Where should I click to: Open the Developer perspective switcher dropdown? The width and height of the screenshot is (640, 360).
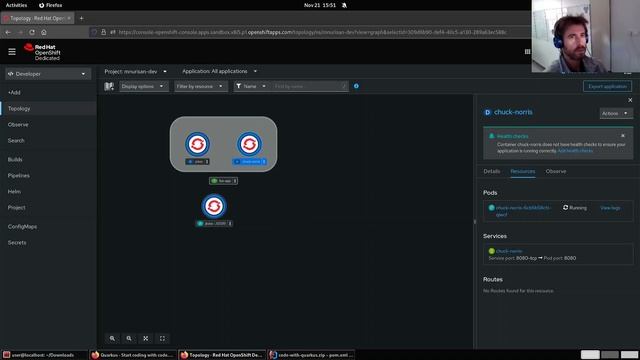point(48,74)
